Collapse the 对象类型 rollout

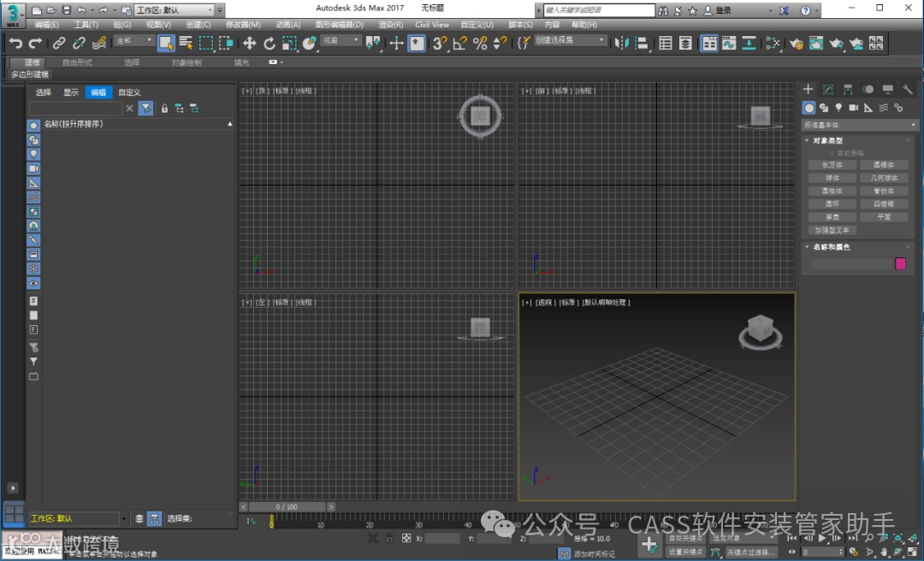827,140
